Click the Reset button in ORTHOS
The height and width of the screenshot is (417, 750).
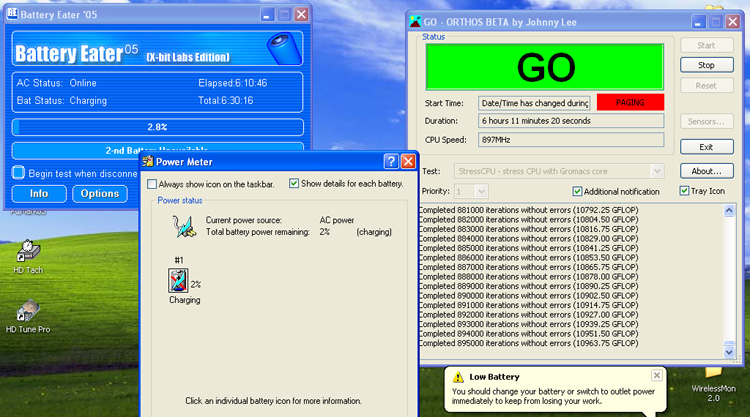click(x=706, y=86)
